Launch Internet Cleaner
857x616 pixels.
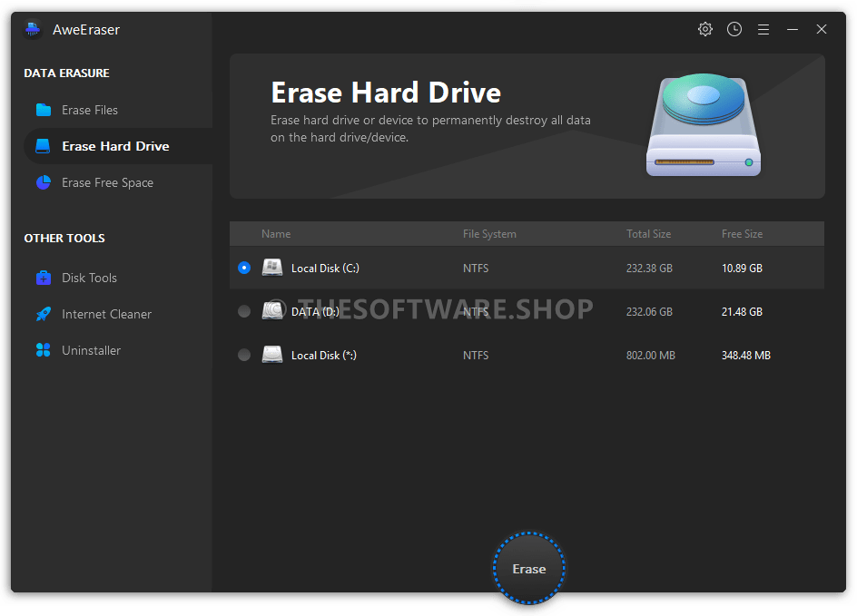coord(118,314)
